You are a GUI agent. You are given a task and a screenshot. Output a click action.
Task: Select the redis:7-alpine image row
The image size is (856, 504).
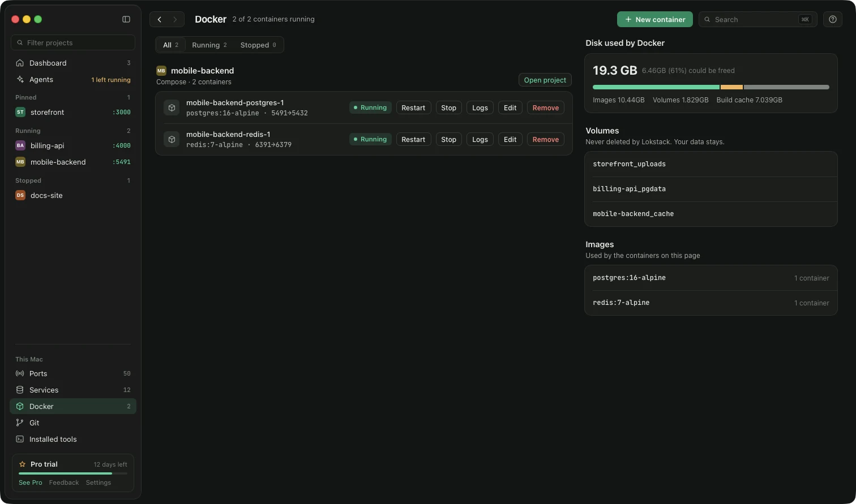711,303
